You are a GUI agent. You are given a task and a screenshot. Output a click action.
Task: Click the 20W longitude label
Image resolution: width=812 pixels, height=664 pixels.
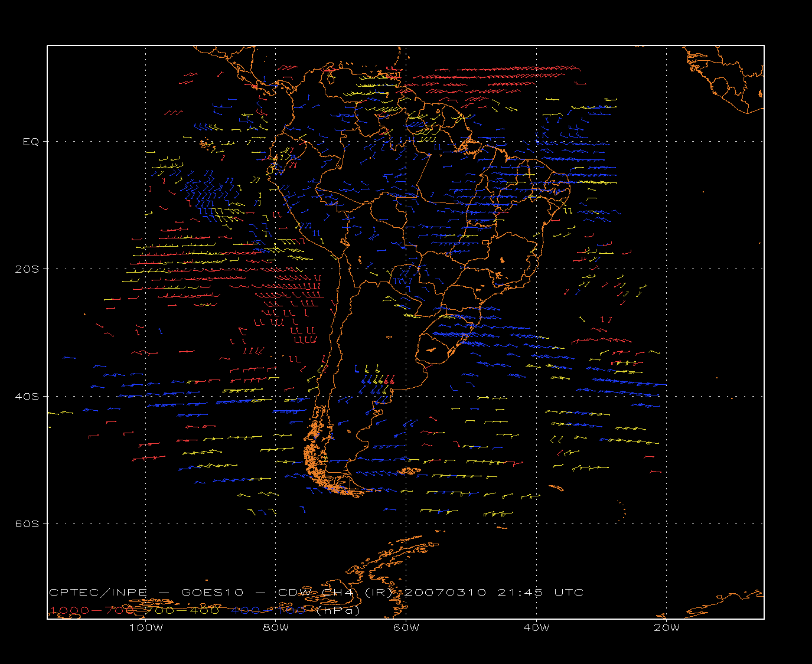[x=667, y=627]
